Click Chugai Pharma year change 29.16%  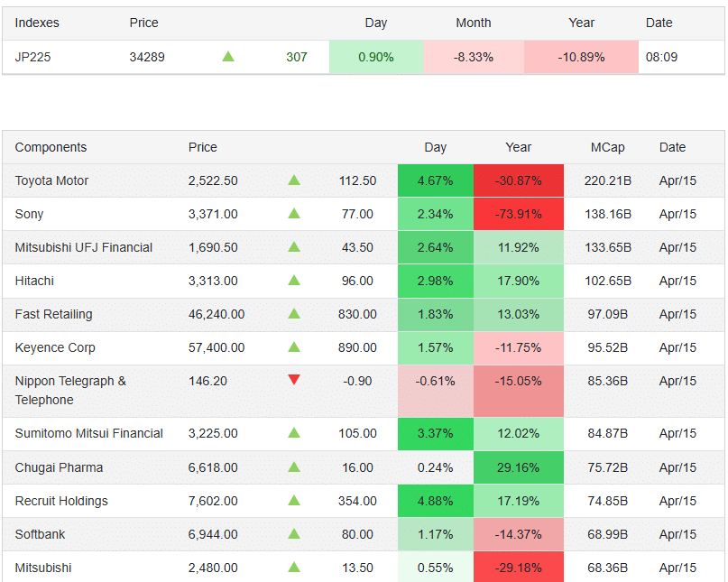pyautogui.click(x=519, y=467)
